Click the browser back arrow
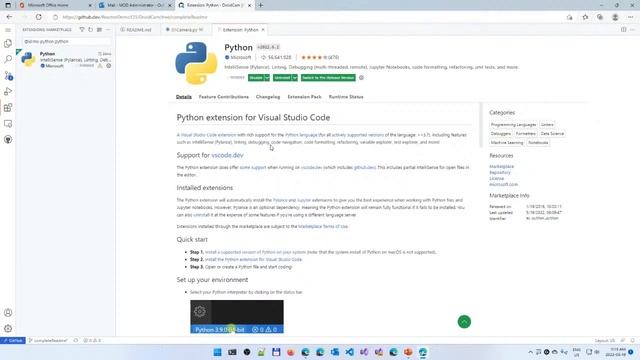Screen dimensions: 640x360 (x=9, y=17)
